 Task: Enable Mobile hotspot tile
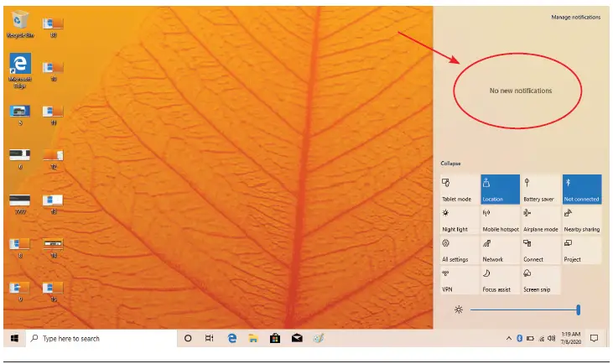500,220
